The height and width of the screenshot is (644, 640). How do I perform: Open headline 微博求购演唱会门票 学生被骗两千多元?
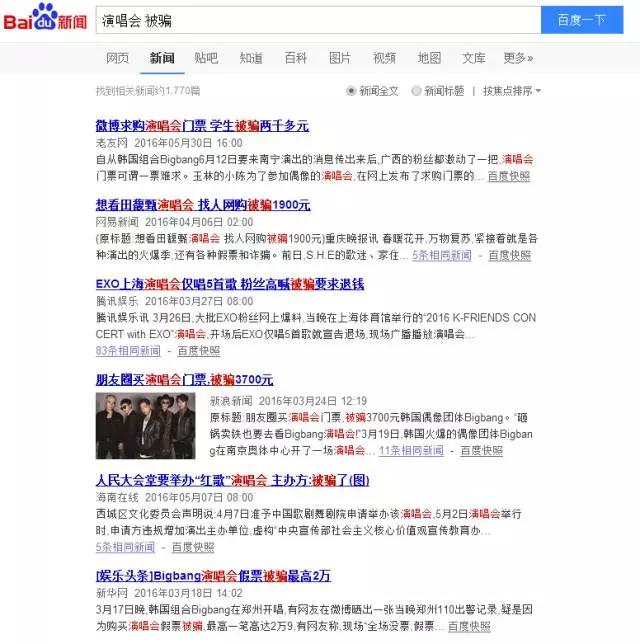[x=202, y=126]
